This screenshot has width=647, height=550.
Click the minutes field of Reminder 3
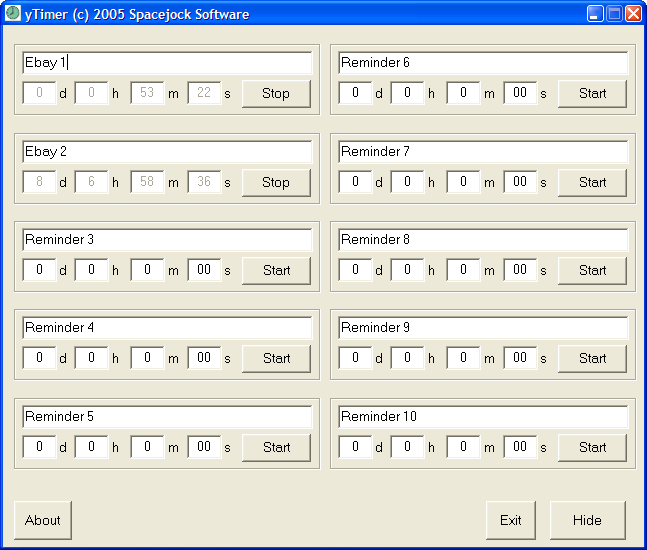point(147,270)
